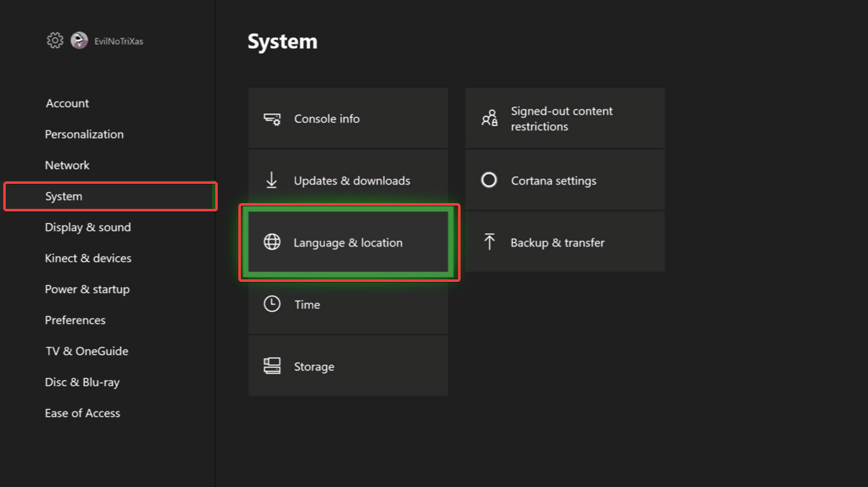Open the Network category
The height and width of the screenshot is (487, 868).
coord(67,165)
